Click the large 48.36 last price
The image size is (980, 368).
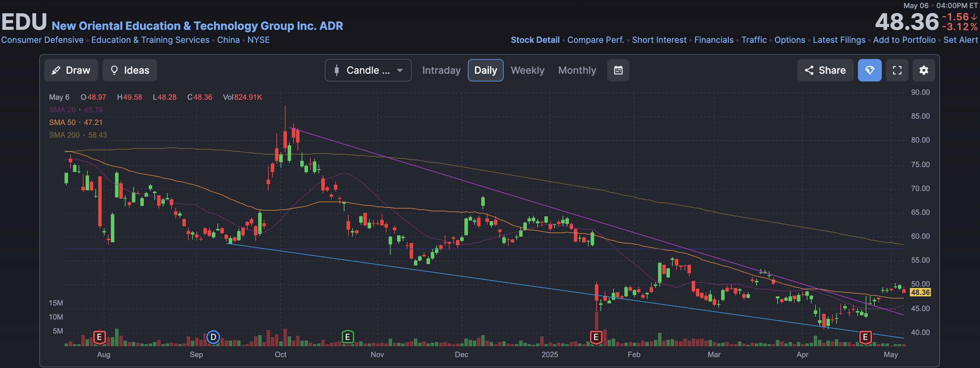pyautogui.click(x=907, y=22)
